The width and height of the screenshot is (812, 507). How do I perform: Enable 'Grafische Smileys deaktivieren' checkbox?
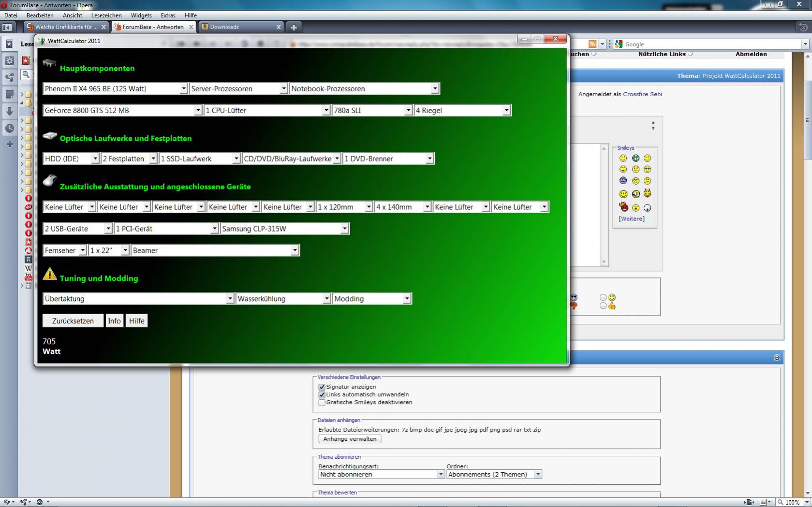coord(322,402)
